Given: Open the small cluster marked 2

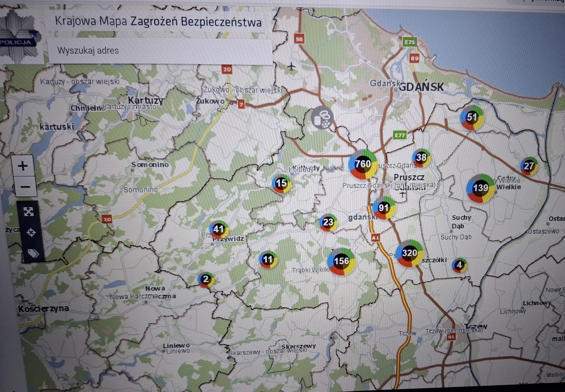Looking at the screenshot, I should click(x=205, y=279).
